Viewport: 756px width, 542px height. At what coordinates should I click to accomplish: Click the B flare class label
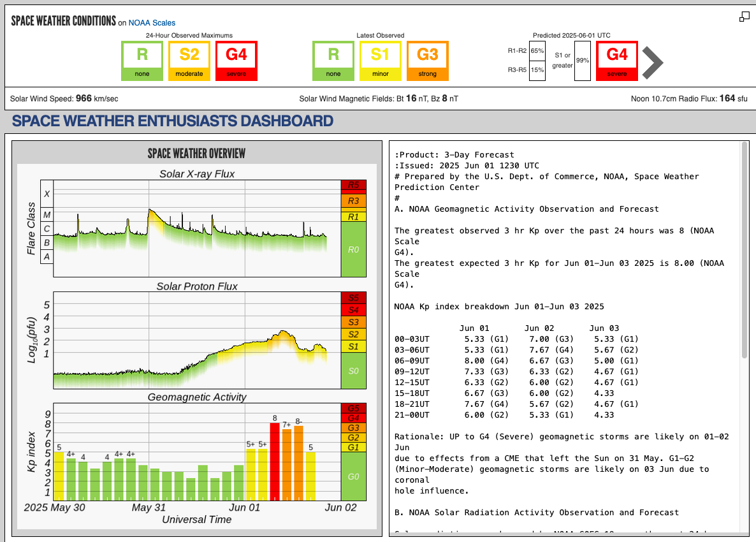click(x=47, y=242)
